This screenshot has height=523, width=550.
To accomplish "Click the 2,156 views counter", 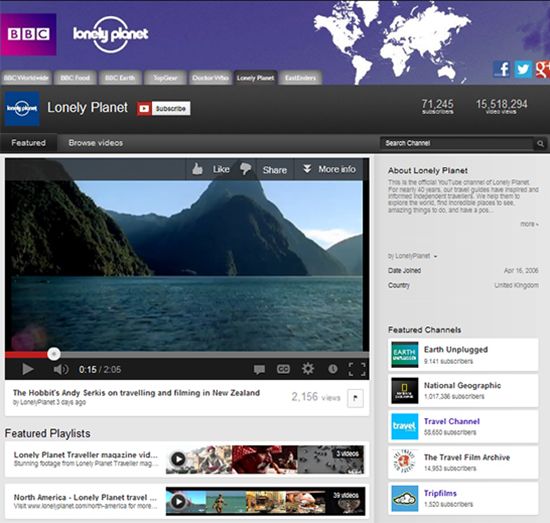I will pos(316,397).
